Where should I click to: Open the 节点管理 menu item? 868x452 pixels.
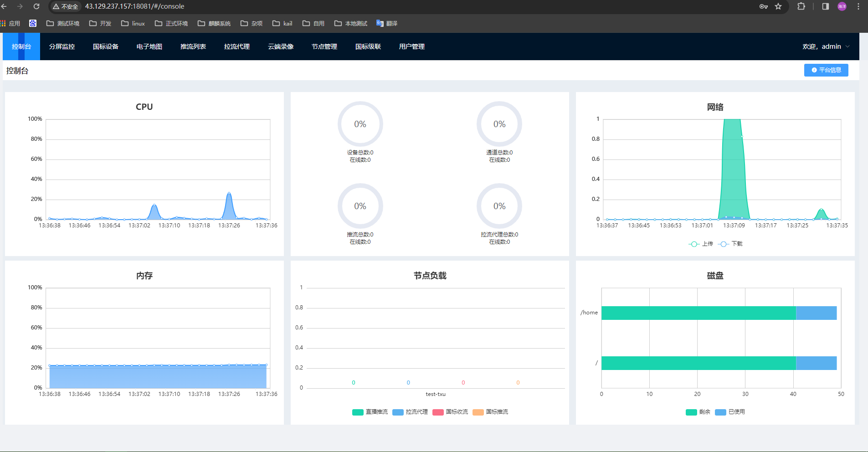pyautogui.click(x=324, y=46)
